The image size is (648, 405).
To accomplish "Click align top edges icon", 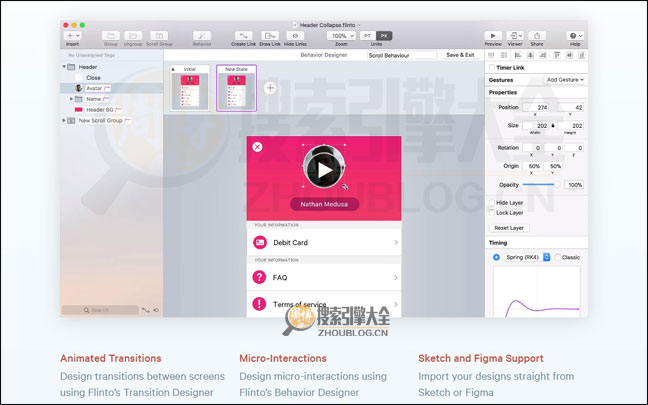I will (x=557, y=55).
